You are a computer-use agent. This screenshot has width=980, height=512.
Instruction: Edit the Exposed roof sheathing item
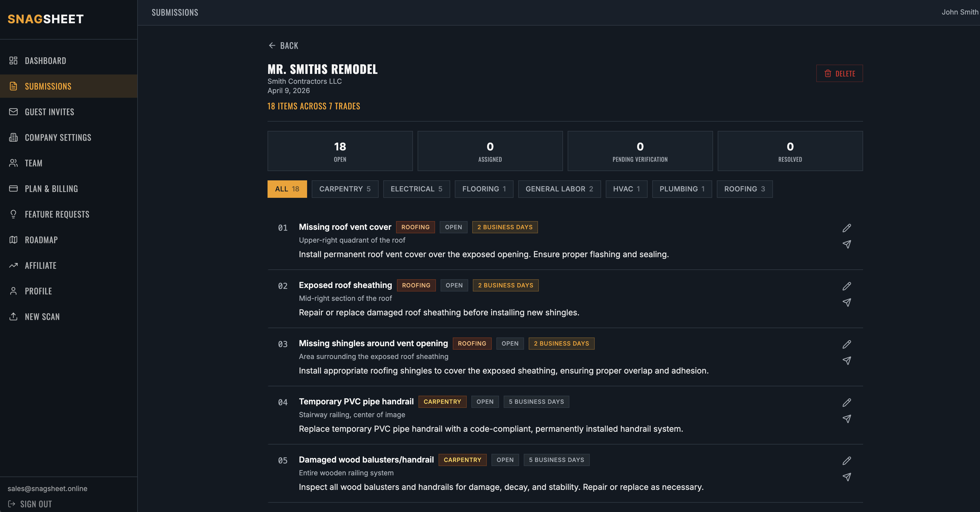click(847, 286)
